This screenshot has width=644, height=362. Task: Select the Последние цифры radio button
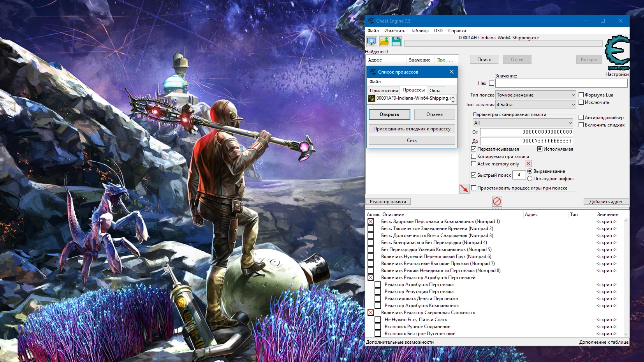[x=530, y=178]
